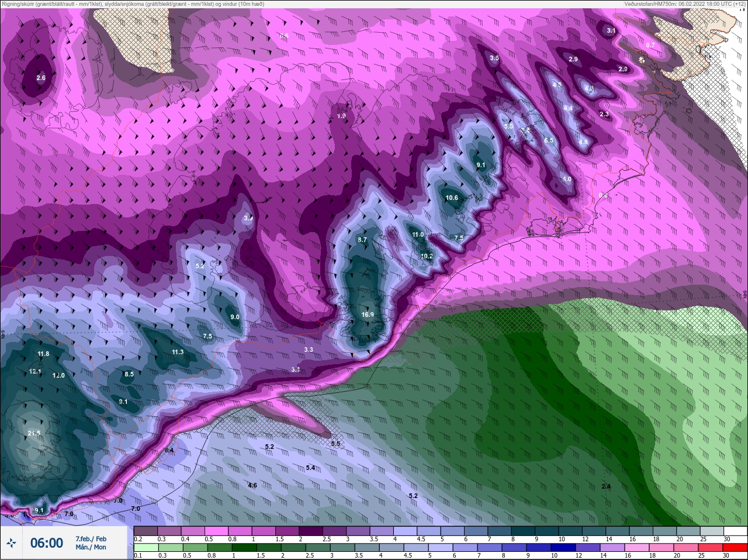Click the 11.0 precipitation value
The height and width of the screenshot is (560, 748).
[418, 234]
